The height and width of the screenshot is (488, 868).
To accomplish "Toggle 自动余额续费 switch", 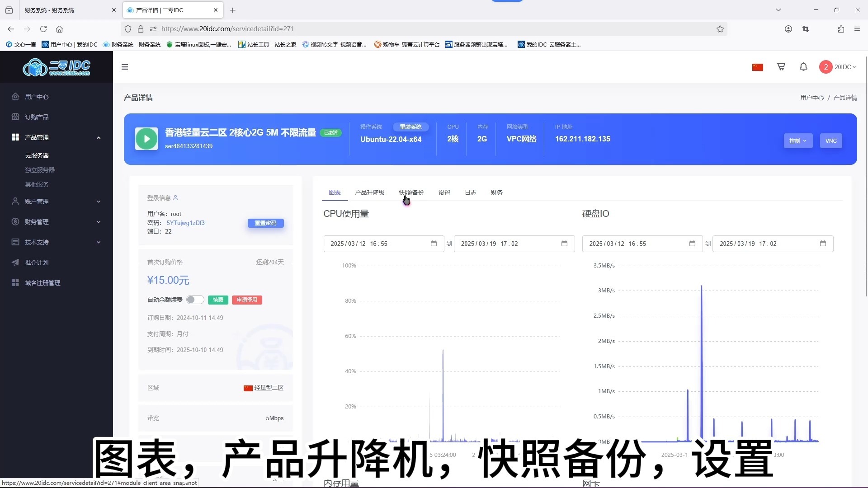I will (195, 300).
